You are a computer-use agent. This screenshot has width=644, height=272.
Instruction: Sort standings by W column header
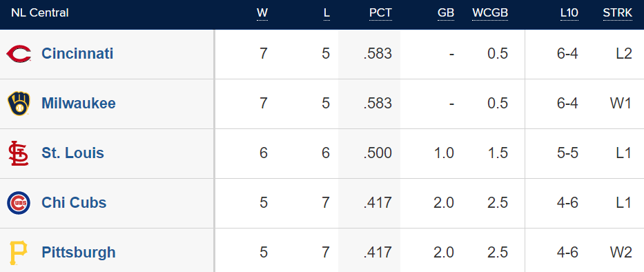click(x=262, y=13)
